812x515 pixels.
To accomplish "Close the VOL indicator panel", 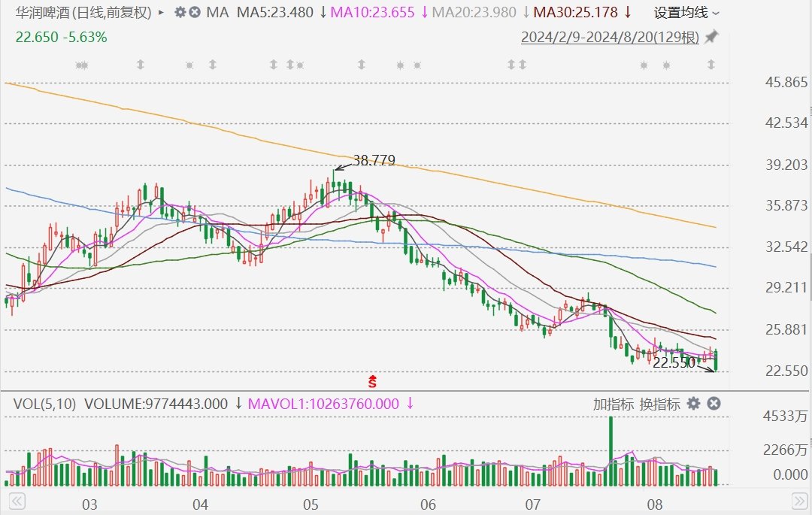I will (714, 404).
